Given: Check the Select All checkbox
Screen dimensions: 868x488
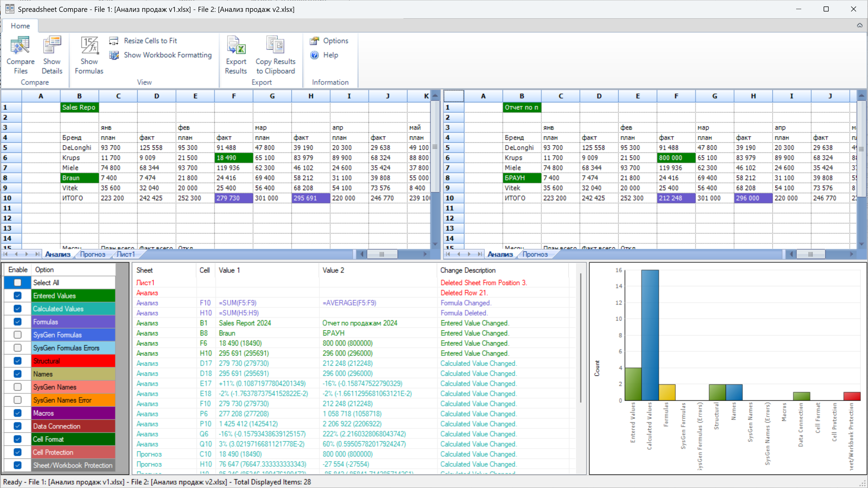Looking at the screenshot, I should (x=18, y=283).
